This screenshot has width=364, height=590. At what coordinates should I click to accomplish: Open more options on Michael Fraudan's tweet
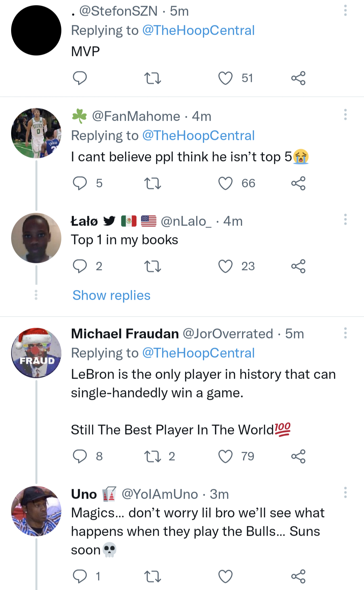[x=345, y=333]
